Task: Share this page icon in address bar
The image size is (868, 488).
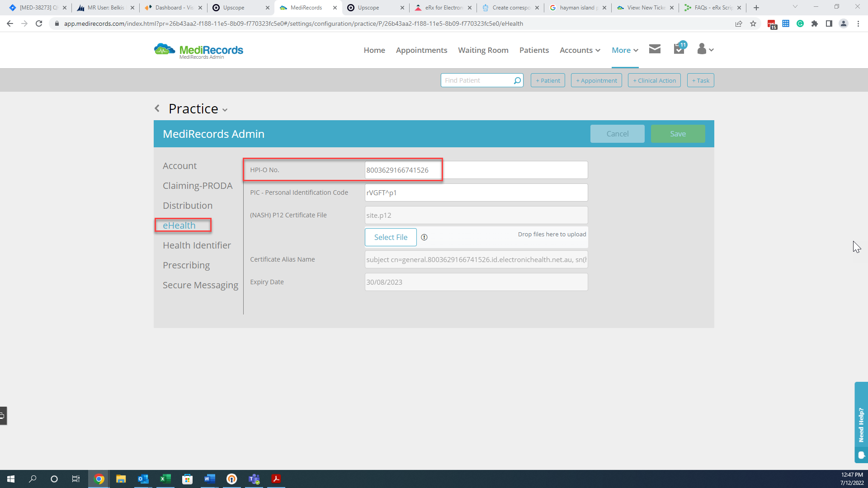Action: [739, 23]
